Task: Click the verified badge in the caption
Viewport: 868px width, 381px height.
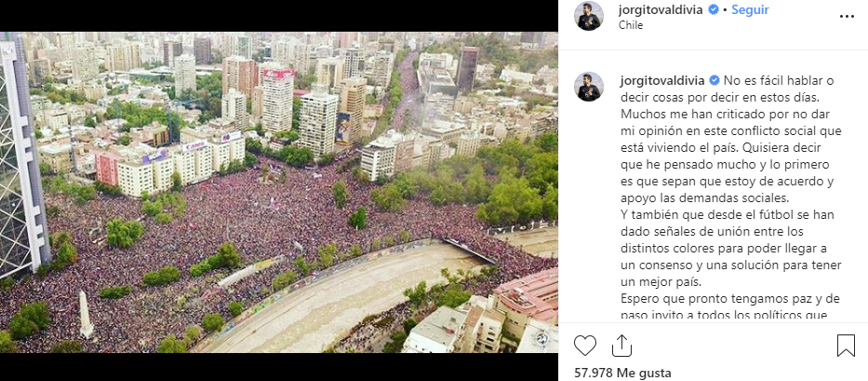Action: click(x=714, y=80)
